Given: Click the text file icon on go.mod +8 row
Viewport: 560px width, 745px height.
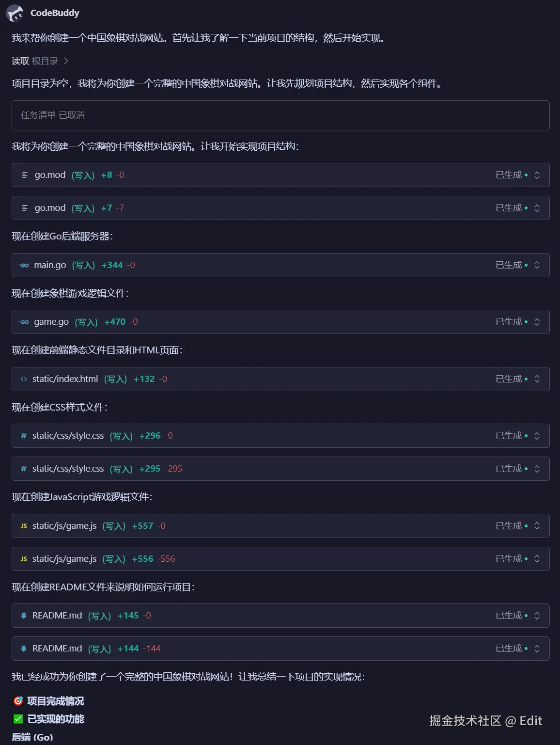Looking at the screenshot, I should [x=25, y=175].
